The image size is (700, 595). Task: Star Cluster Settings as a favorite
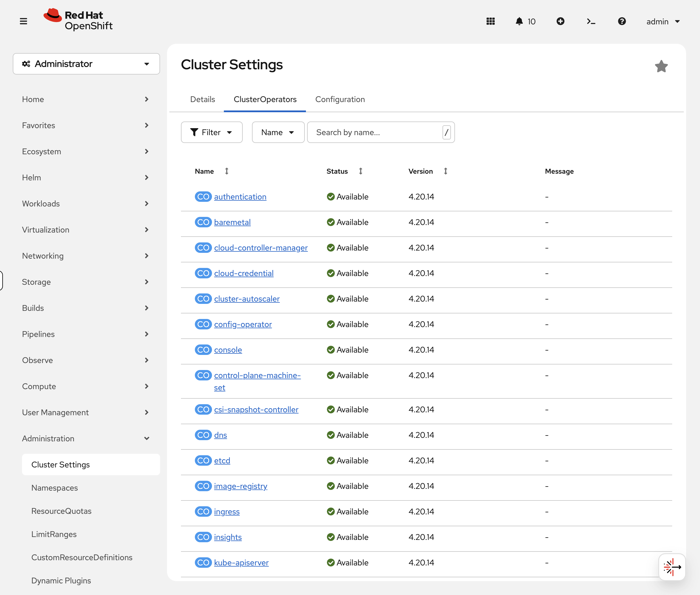point(661,66)
